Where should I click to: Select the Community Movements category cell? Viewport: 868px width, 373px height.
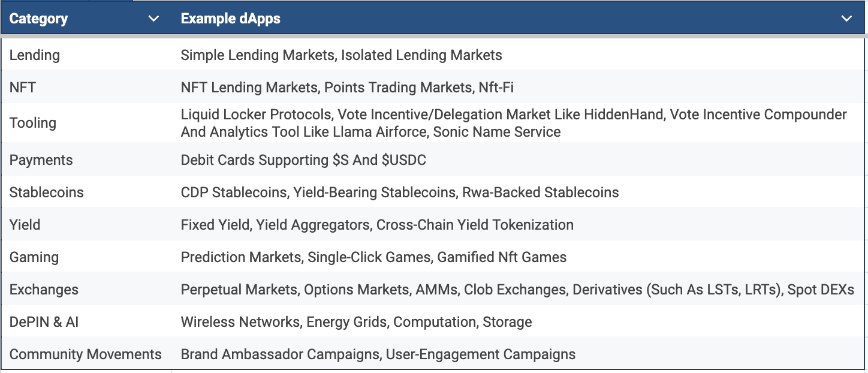click(x=86, y=354)
